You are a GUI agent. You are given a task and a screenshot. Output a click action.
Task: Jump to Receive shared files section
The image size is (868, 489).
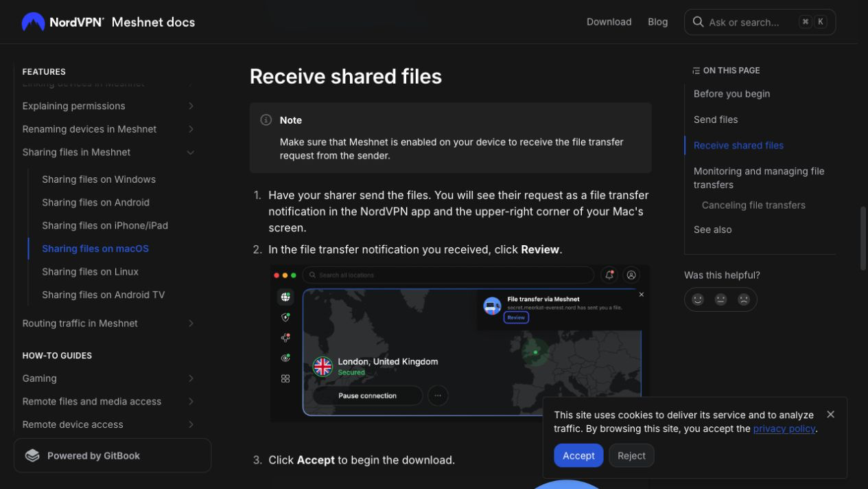(738, 146)
